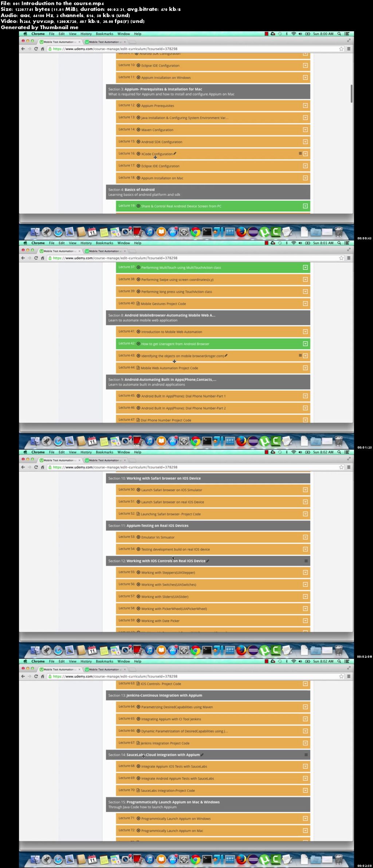Expand Lecture 50 Launch Safari on IOS Simulator
The height and width of the screenshot is (868, 373).
point(305,490)
